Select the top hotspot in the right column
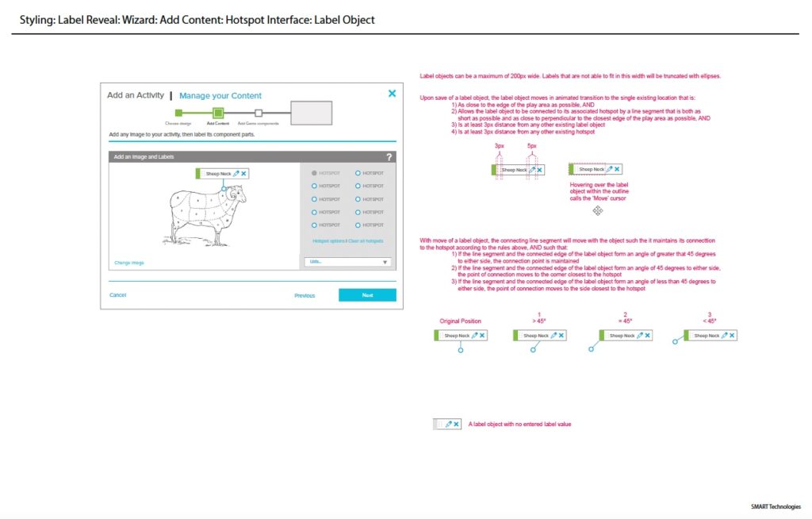This screenshot has height=519, width=812. tap(358, 173)
